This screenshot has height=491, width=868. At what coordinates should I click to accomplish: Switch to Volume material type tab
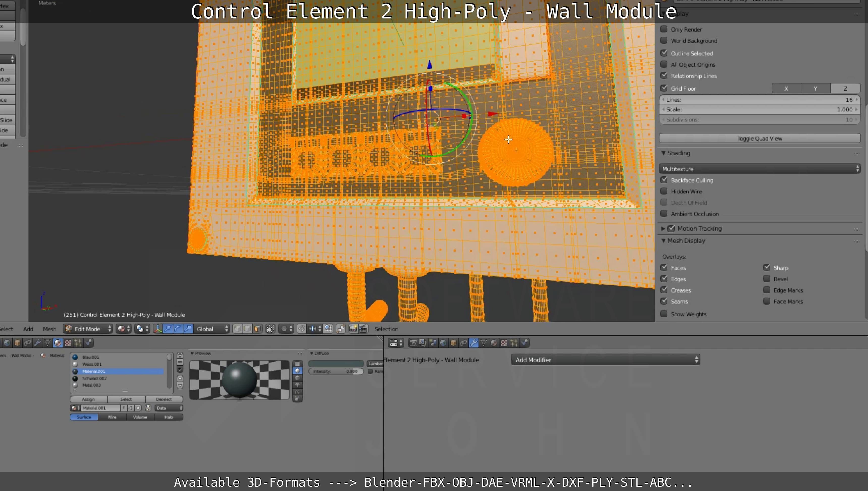click(x=140, y=417)
